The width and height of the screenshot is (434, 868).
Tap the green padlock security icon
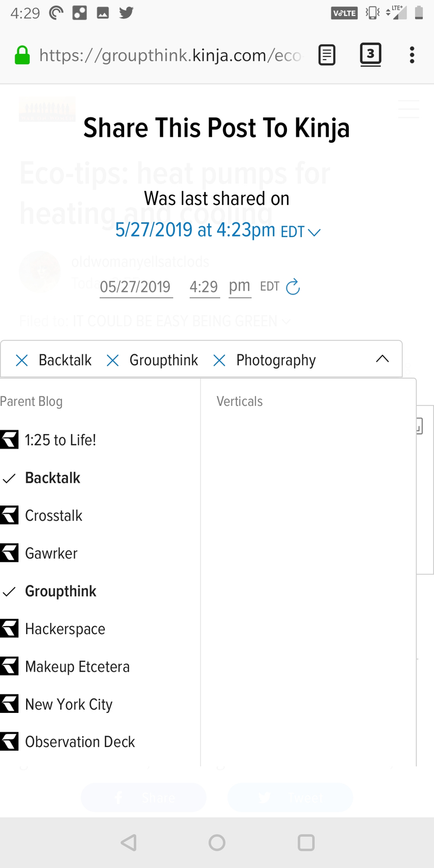pyautogui.click(x=22, y=55)
